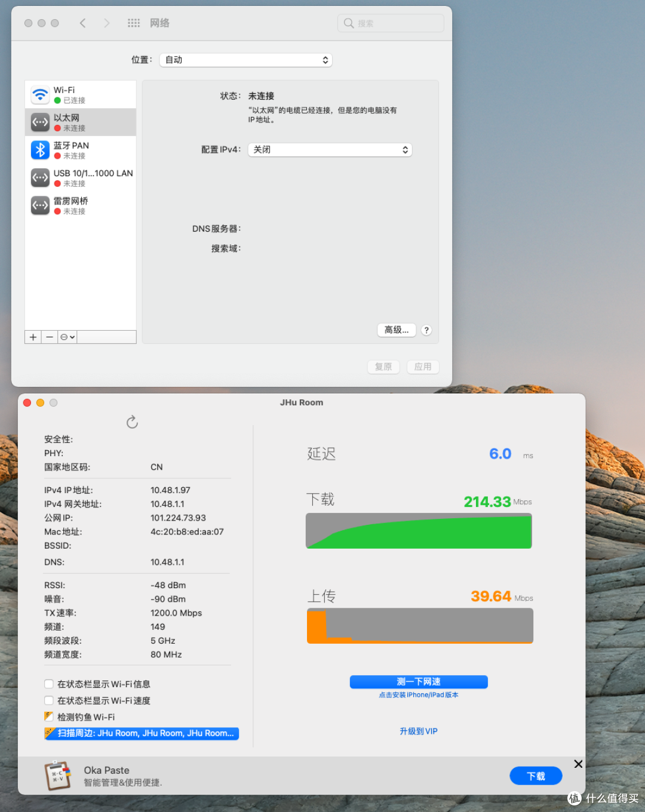Click noise value -90 dBm
This screenshot has height=812, width=645.
[168, 599]
